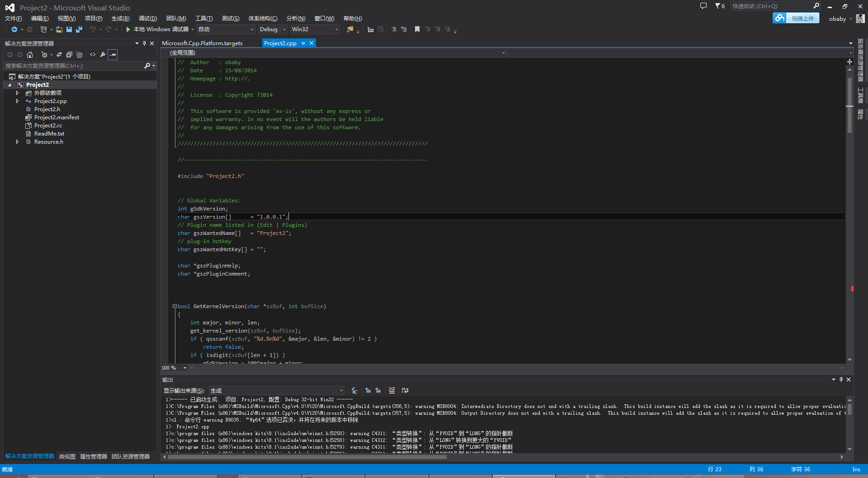Open notifications flag showing 6

point(720,6)
